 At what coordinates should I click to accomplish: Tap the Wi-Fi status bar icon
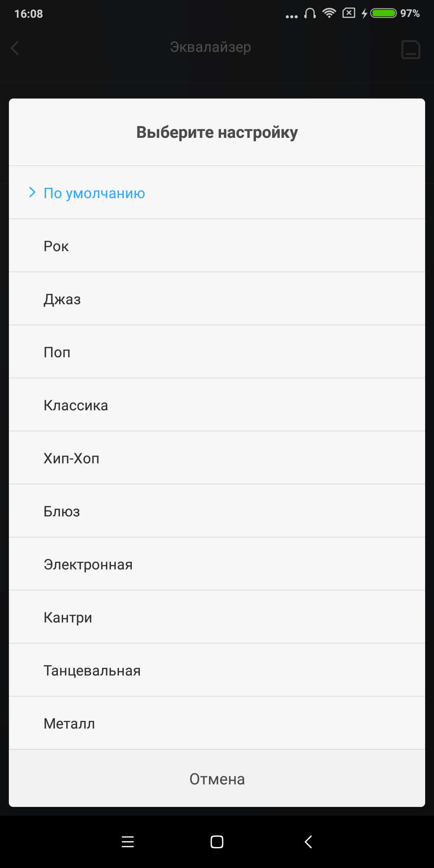pyautogui.click(x=329, y=13)
